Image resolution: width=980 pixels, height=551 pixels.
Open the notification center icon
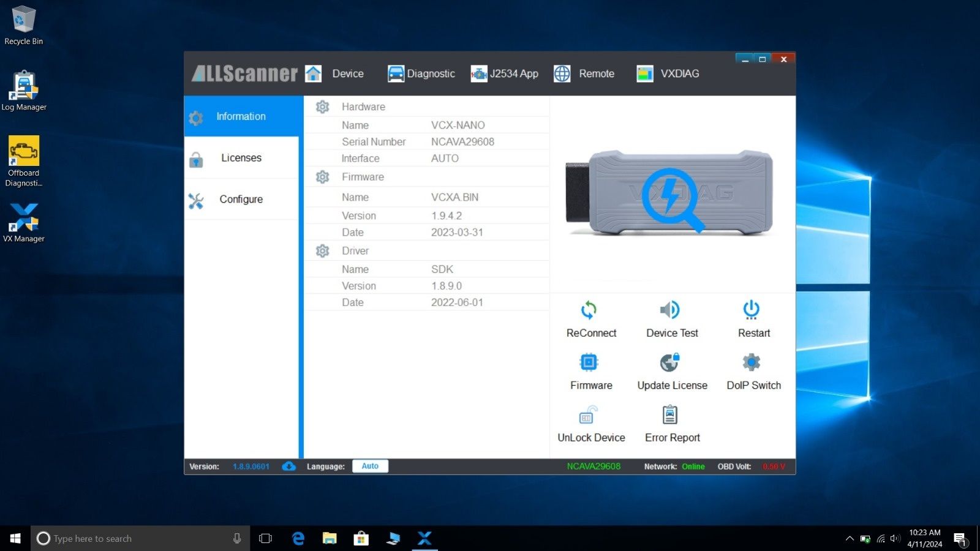[960, 539]
